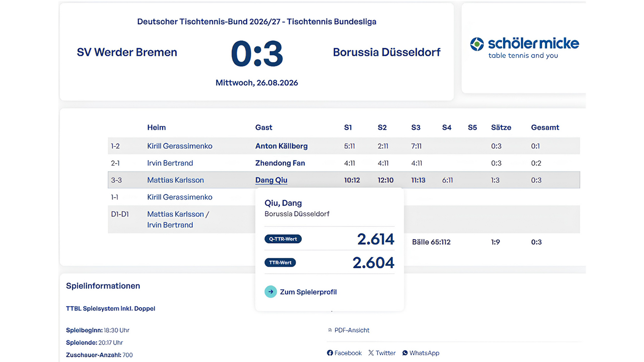This screenshot has width=644, height=362.
Task: Click the TTR-Wert badge
Action: [x=280, y=263]
